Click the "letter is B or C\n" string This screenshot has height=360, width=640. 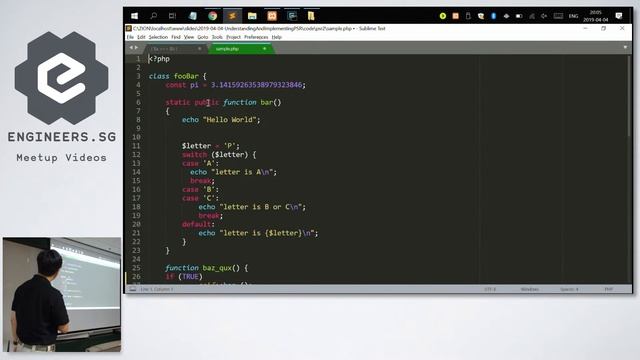(x=262, y=207)
